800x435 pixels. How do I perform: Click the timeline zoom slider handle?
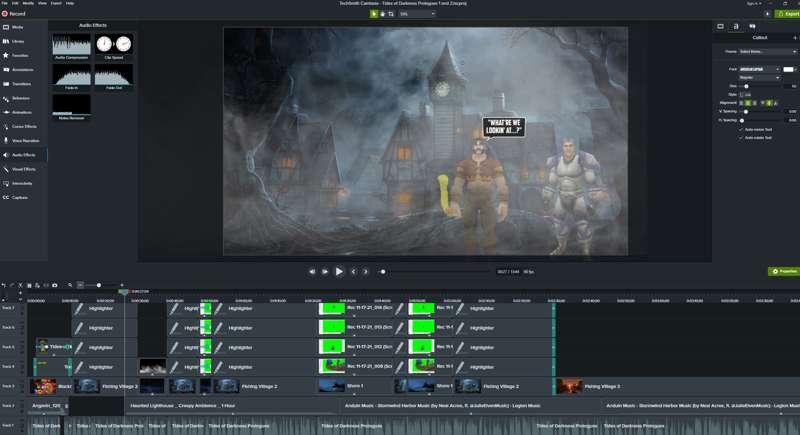[x=98, y=285]
